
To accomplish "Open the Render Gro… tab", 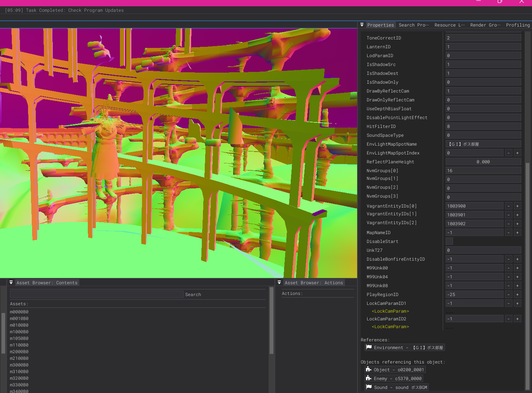I will coord(485,25).
